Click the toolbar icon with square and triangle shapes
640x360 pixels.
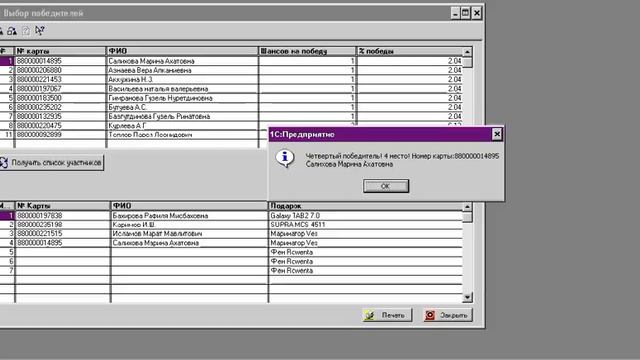12,31
